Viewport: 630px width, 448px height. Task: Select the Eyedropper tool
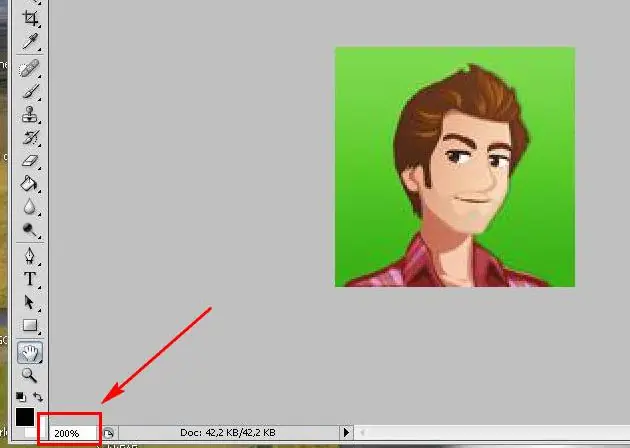tap(30, 41)
